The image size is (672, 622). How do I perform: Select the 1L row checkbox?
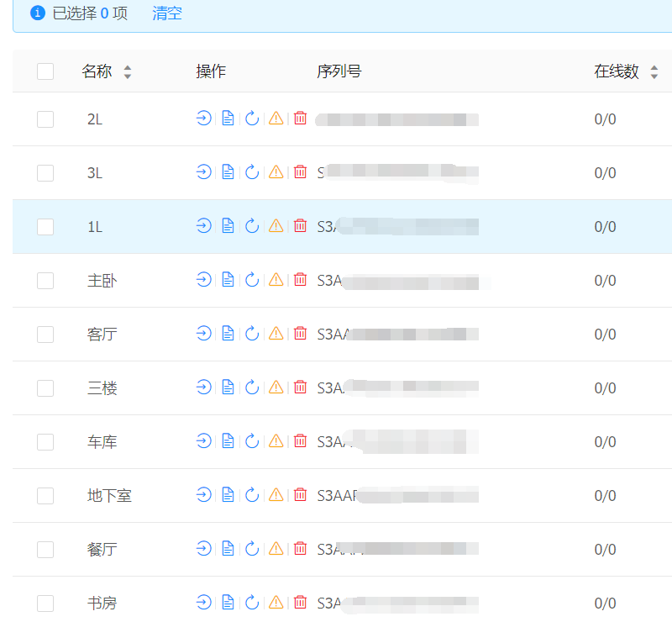pyautogui.click(x=45, y=227)
